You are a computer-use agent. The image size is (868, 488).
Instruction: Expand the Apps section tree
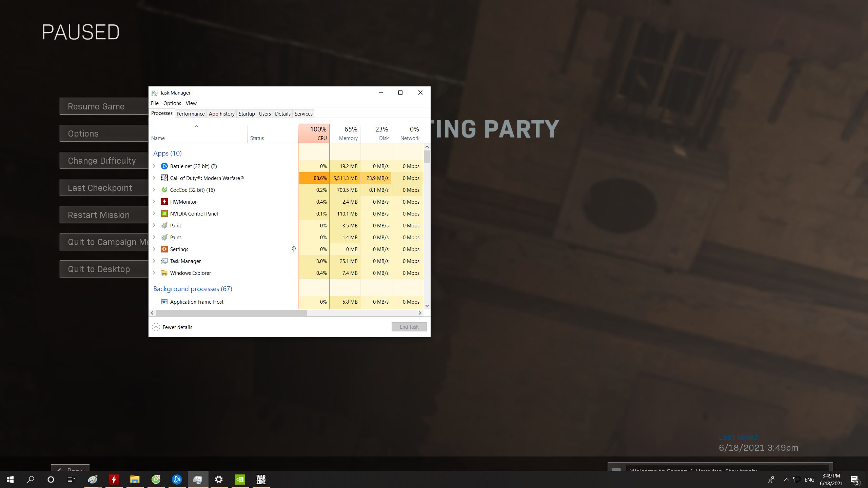[167, 153]
